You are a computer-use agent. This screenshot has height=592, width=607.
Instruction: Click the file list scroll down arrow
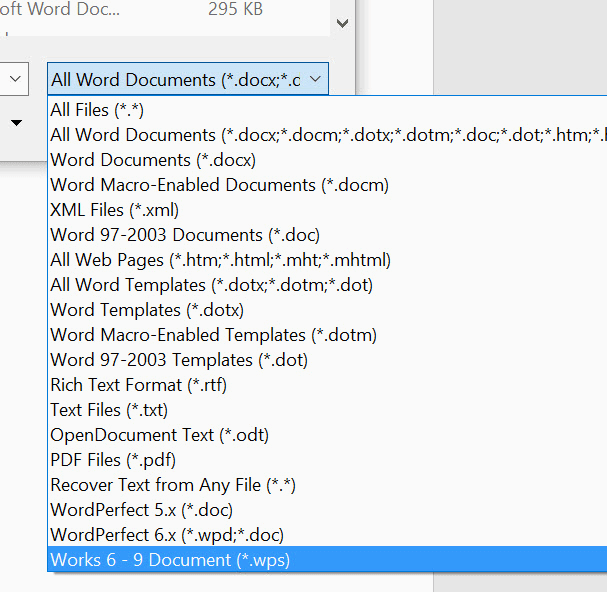342,23
